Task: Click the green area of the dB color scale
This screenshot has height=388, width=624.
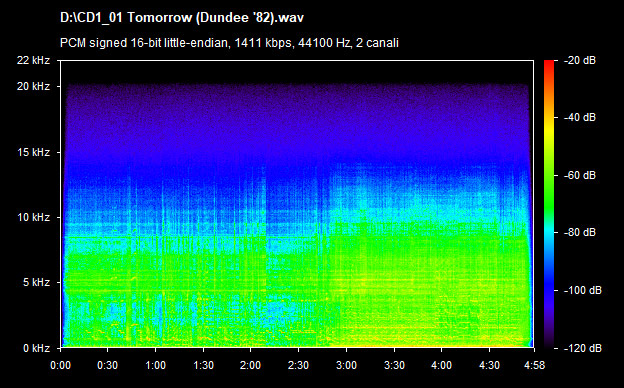Action: pyautogui.click(x=549, y=187)
